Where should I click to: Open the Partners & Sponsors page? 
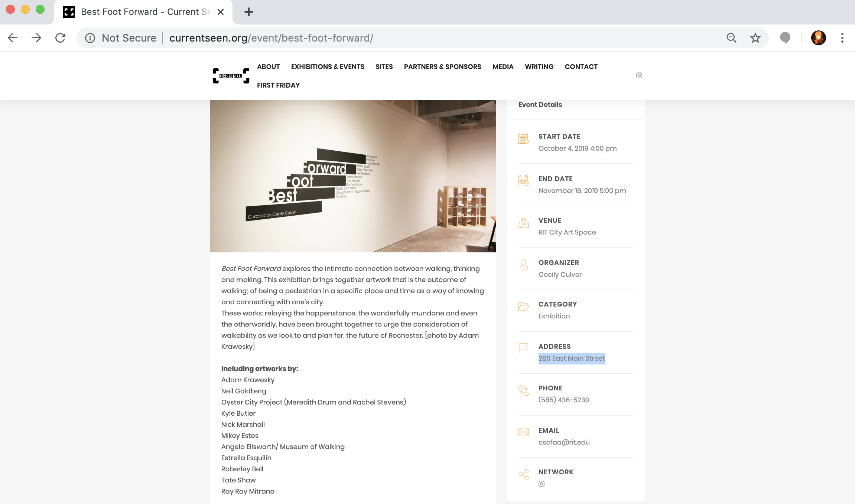pos(442,67)
